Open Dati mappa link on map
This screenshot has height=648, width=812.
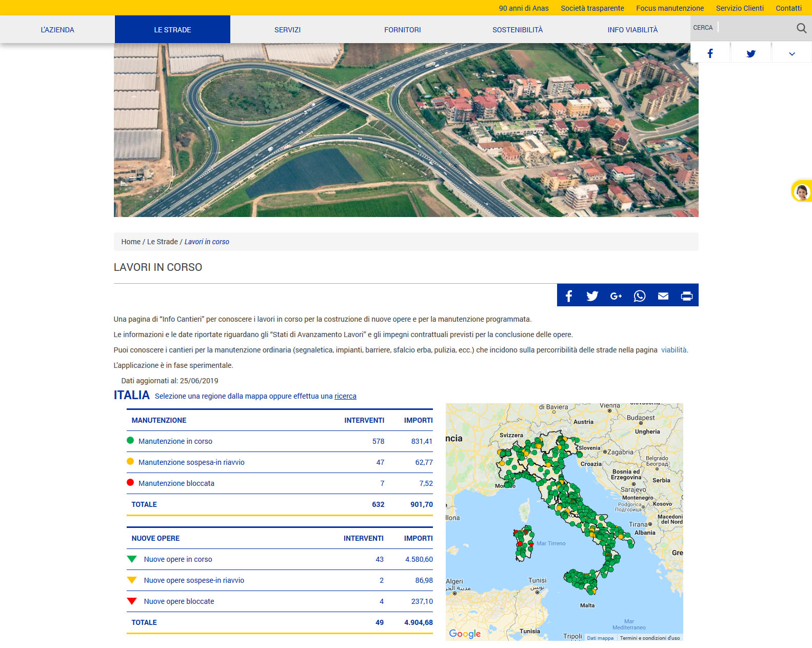(600, 638)
